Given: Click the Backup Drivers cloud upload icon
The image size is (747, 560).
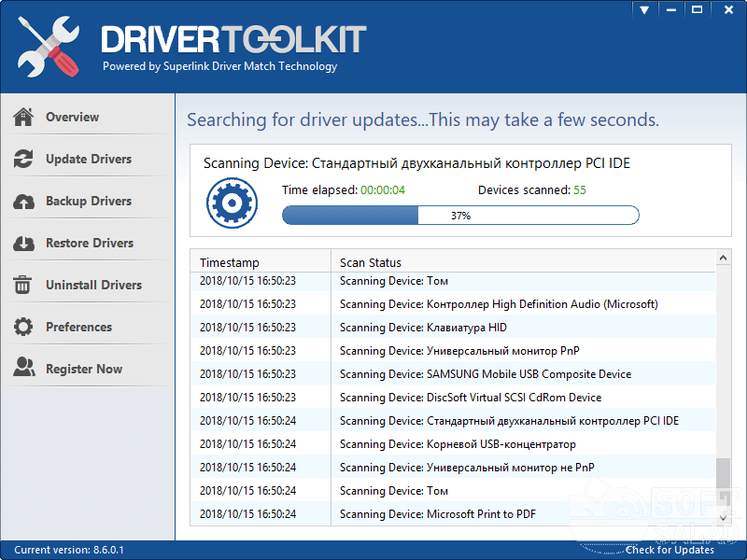Looking at the screenshot, I should coord(23,202).
